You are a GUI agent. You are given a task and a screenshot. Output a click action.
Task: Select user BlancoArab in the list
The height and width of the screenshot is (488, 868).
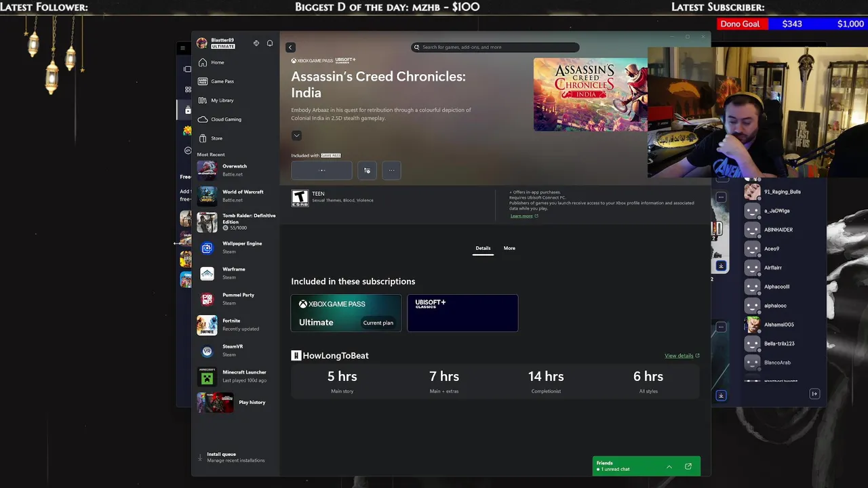click(x=778, y=363)
